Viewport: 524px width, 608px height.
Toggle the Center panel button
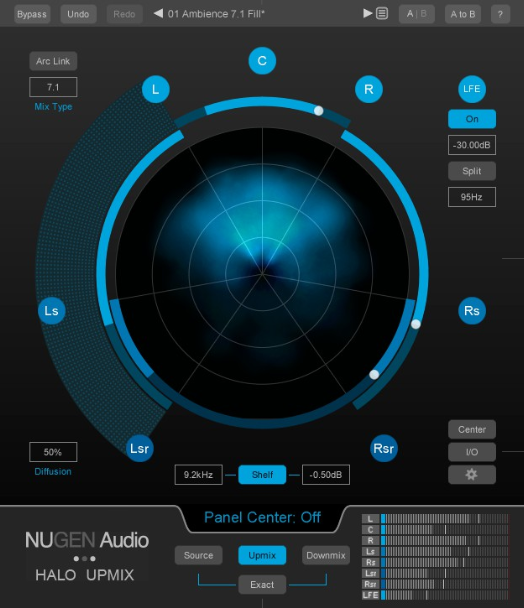(x=472, y=430)
